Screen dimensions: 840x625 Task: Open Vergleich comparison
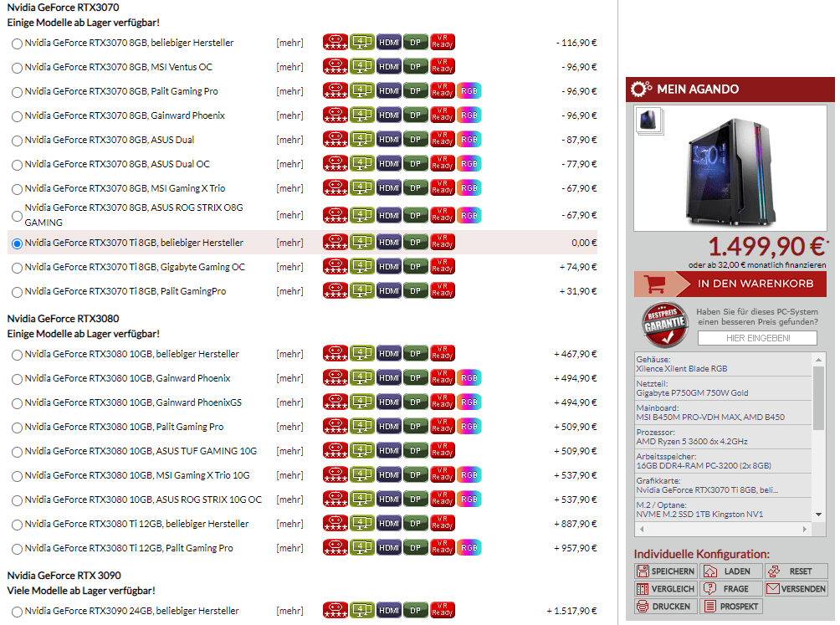[666, 589]
